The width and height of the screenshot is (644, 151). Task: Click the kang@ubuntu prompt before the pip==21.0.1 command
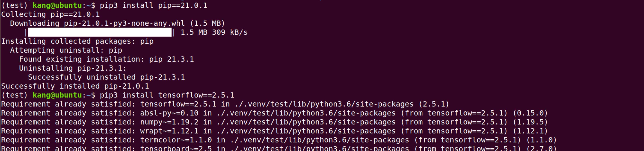click(57, 5)
